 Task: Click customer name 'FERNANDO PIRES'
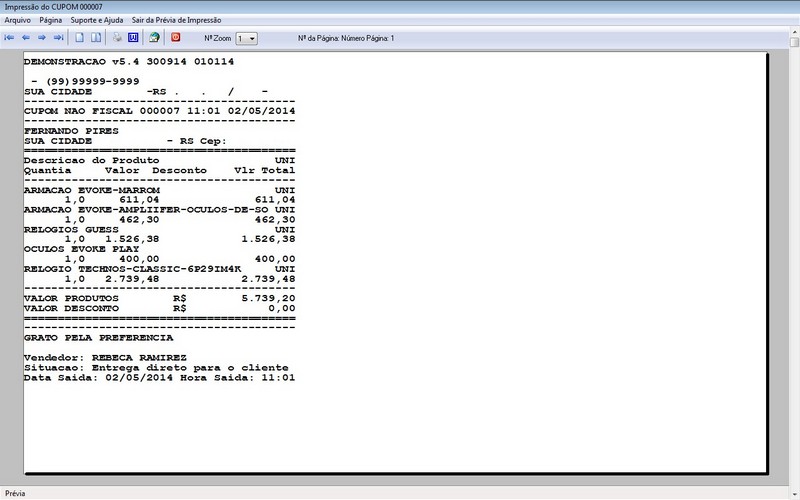(71, 131)
